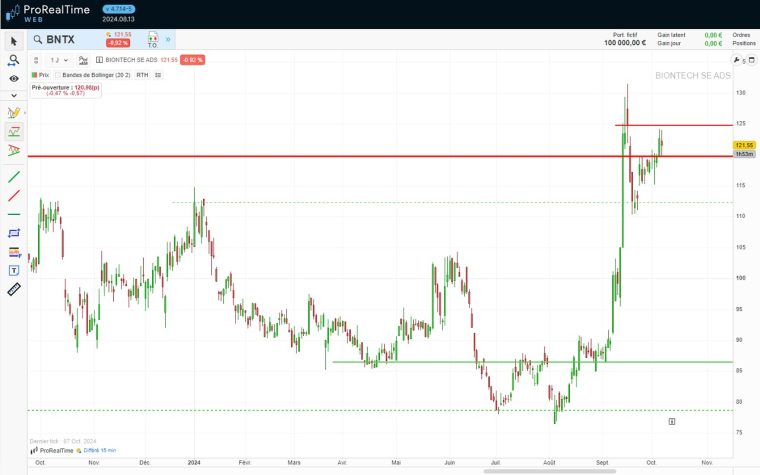Open the 1 J timeframe dropdown
Image resolution: width=760 pixels, height=475 pixels.
click(58, 60)
